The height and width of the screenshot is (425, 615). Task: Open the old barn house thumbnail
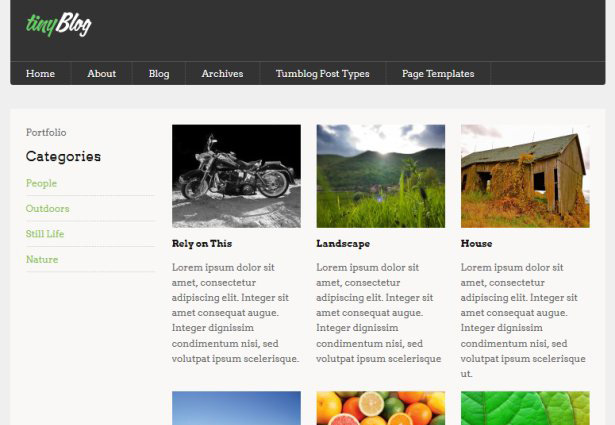pos(525,176)
